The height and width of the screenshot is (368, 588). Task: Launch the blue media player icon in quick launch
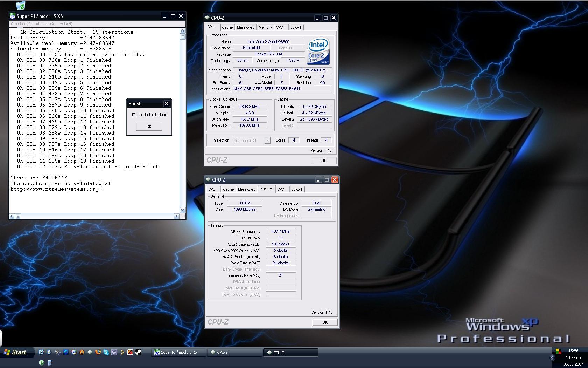(74, 352)
